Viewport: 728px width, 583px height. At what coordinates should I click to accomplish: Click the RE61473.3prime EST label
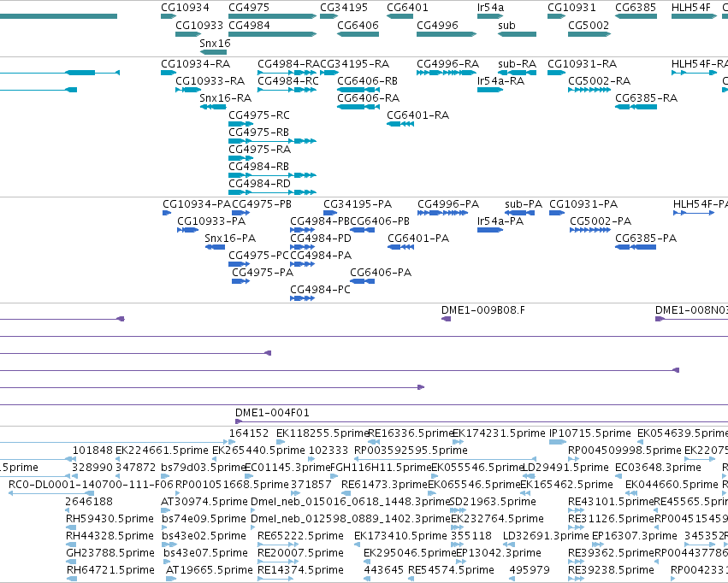tap(384, 485)
